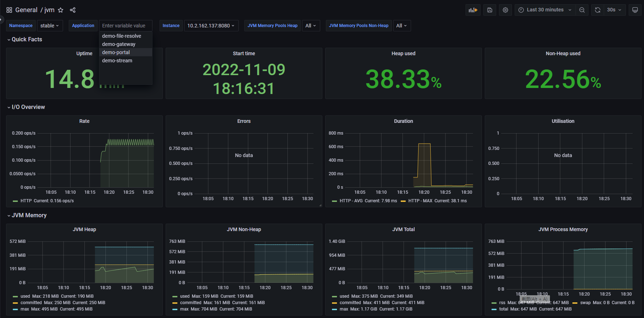Open JVM Memory Pools Heap All dropdown

311,26
